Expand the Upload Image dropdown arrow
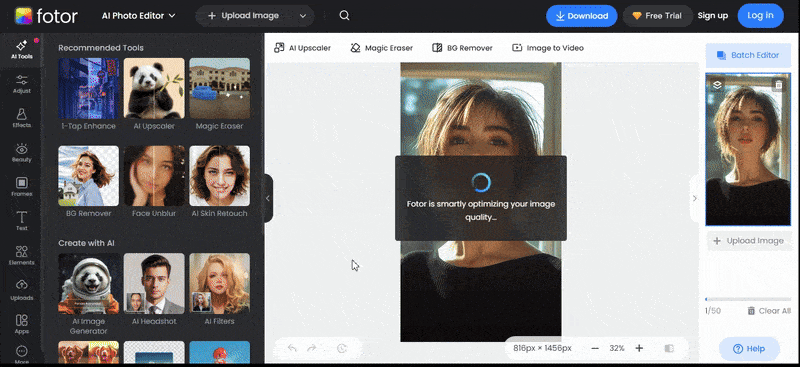The height and width of the screenshot is (367, 800). pos(303,16)
